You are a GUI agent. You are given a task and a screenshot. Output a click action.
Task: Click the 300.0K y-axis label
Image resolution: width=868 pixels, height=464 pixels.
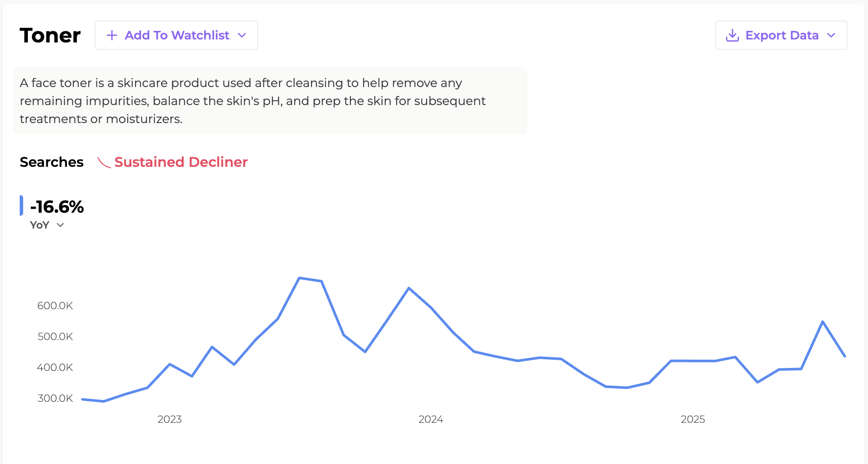click(55, 398)
